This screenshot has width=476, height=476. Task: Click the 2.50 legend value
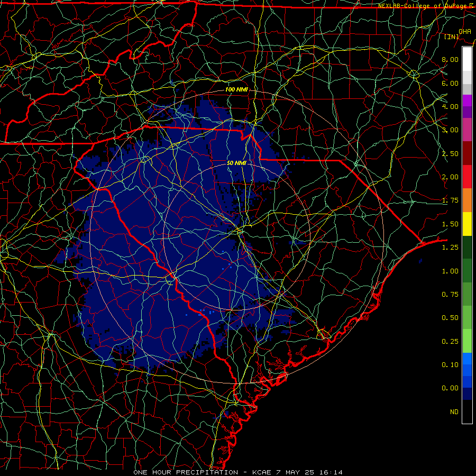(450, 153)
